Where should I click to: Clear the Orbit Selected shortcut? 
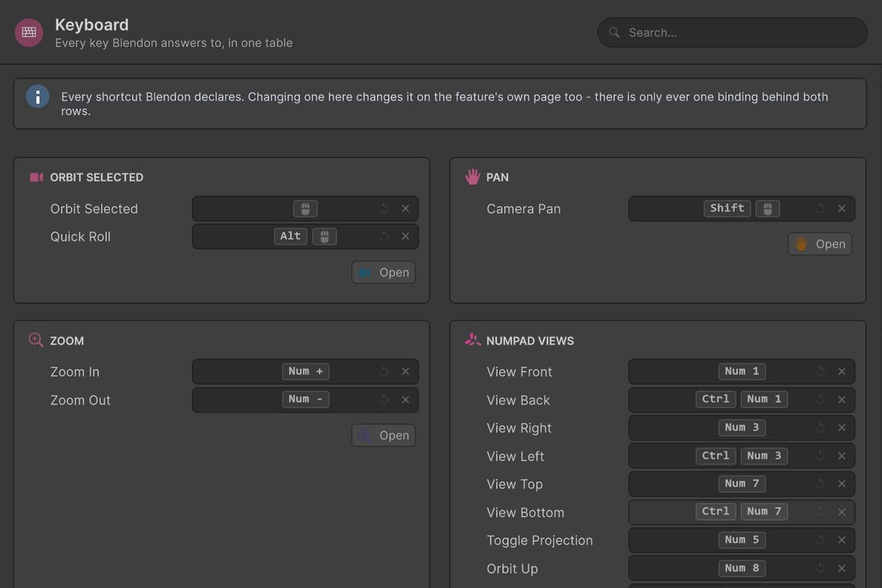point(406,209)
